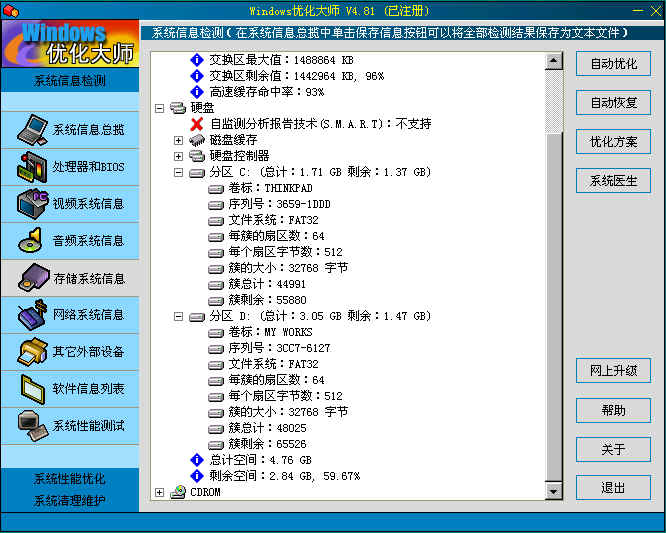This screenshot has width=666, height=533.
Task: Open the 帮助 button
Action: click(613, 410)
